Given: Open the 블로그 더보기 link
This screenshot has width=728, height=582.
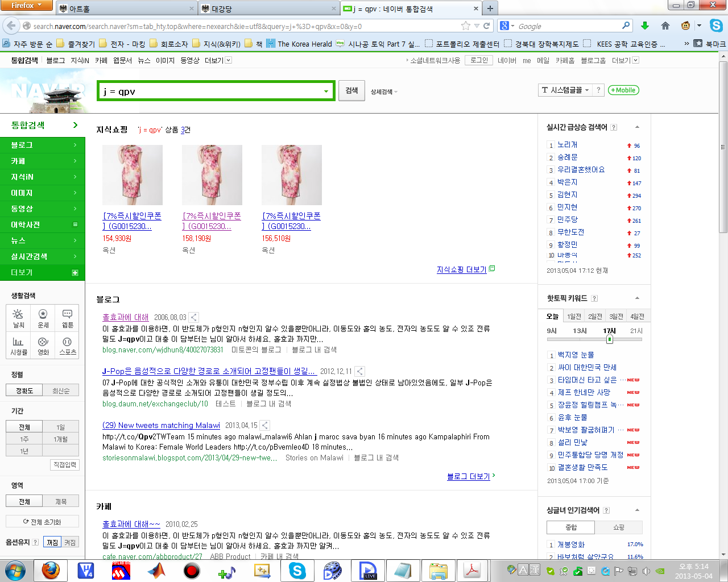Looking at the screenshot, I should tap(468, 476).
